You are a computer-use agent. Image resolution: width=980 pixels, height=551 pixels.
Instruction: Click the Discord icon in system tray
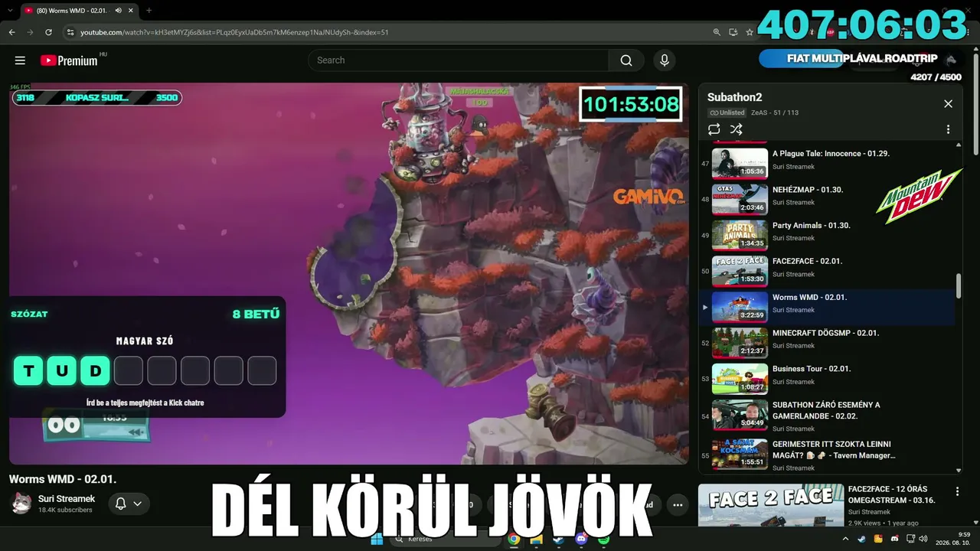[895, 539]
